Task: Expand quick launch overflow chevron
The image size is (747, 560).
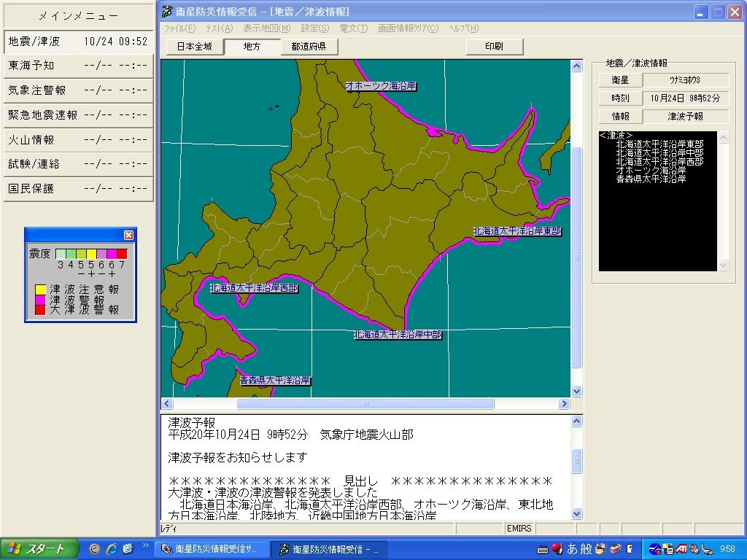Action: (x=145, y=545)
